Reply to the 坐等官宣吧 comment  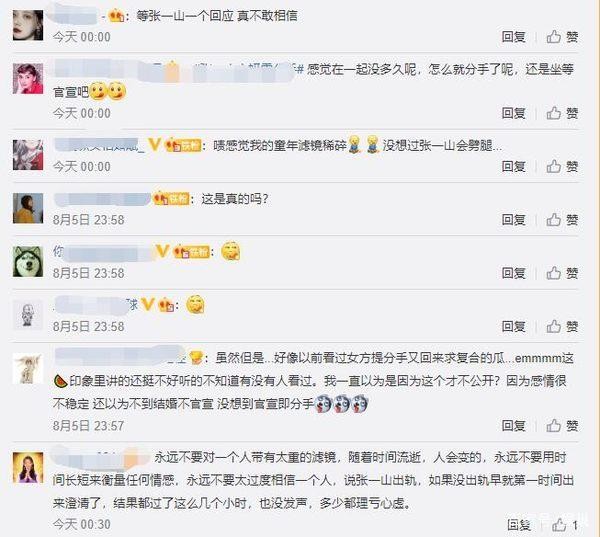point(514,113)
